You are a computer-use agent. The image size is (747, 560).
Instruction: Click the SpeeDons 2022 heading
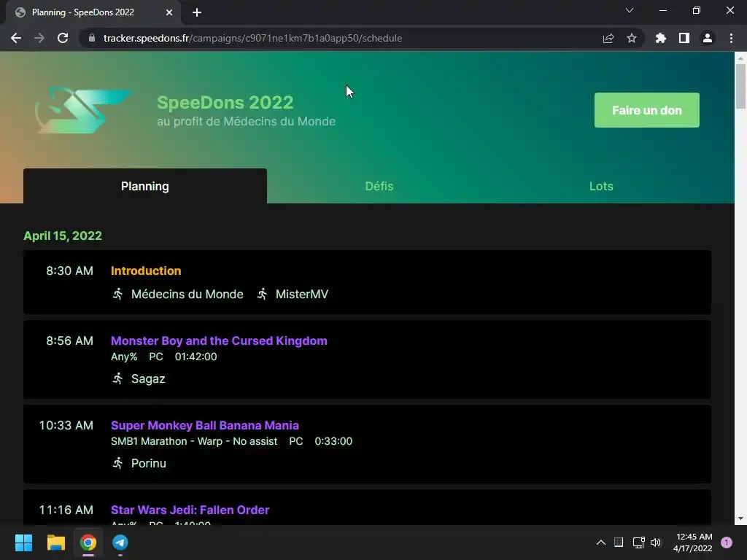point(225,102)
